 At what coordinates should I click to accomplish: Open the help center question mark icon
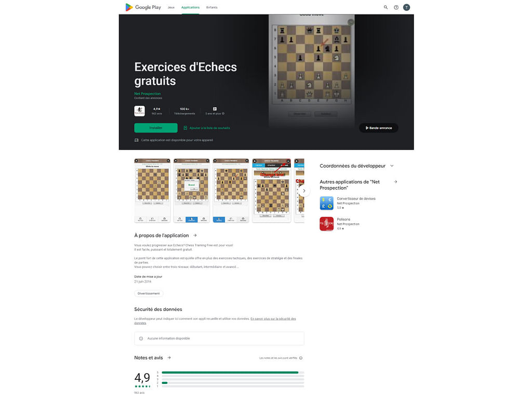click(x=396, y=7)
